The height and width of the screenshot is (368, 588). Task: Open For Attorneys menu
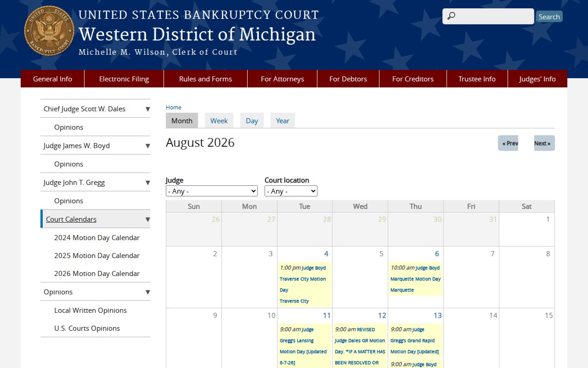283,79
